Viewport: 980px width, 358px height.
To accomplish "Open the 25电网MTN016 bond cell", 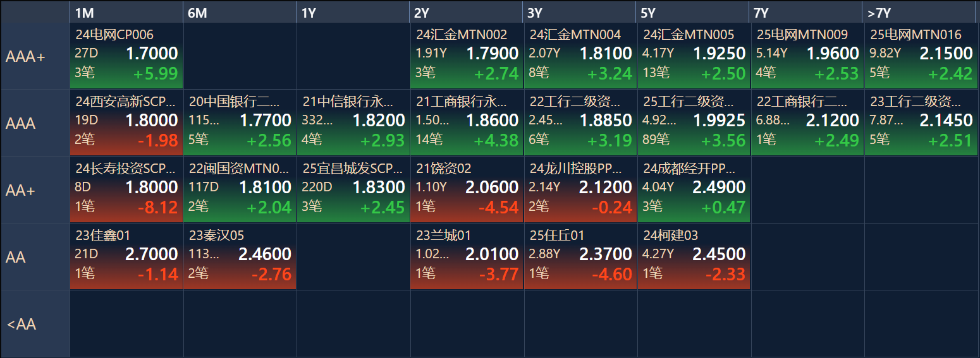I will point(921,57).
